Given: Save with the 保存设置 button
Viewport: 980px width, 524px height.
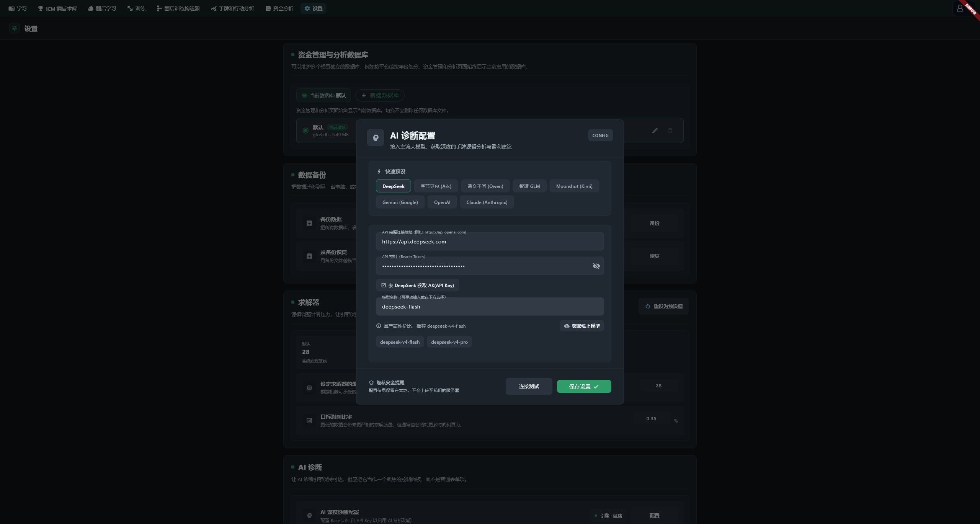Looking at the screenshot, I should pos(584,386).
